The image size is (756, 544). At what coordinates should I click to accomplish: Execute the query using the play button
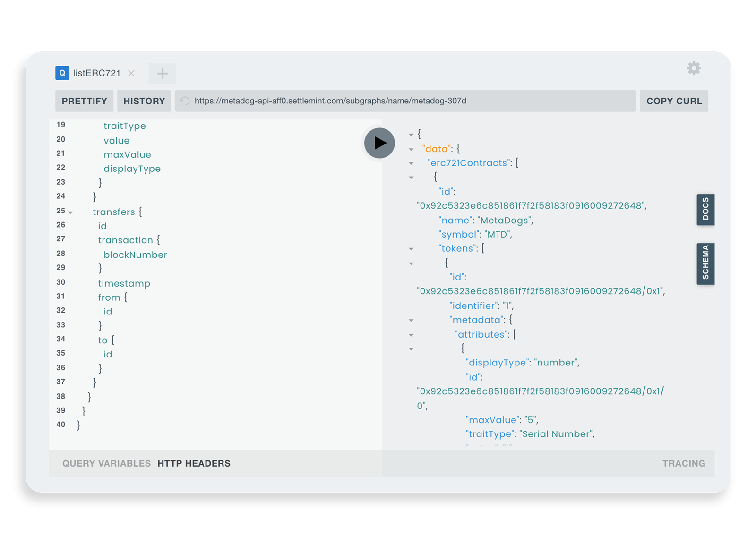(x=378, y=143)
